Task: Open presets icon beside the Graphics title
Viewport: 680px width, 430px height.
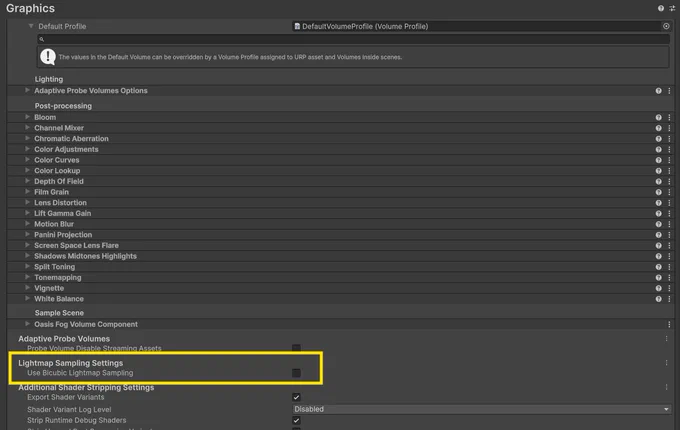Action: [x=672, y=8]
